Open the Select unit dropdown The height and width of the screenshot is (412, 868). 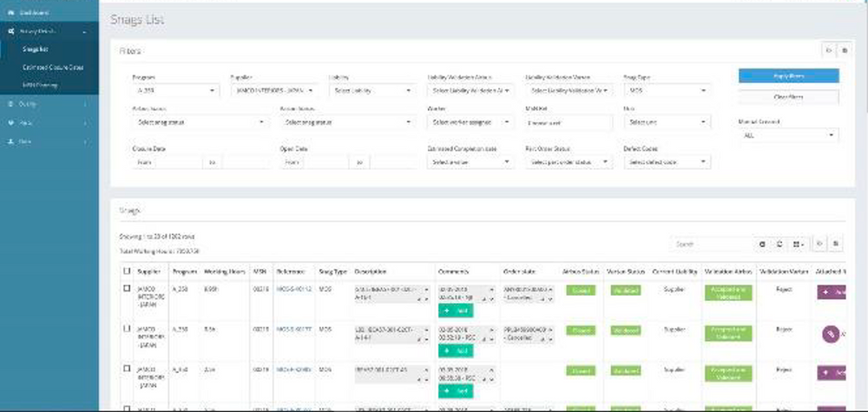click(x=667, y=122)
